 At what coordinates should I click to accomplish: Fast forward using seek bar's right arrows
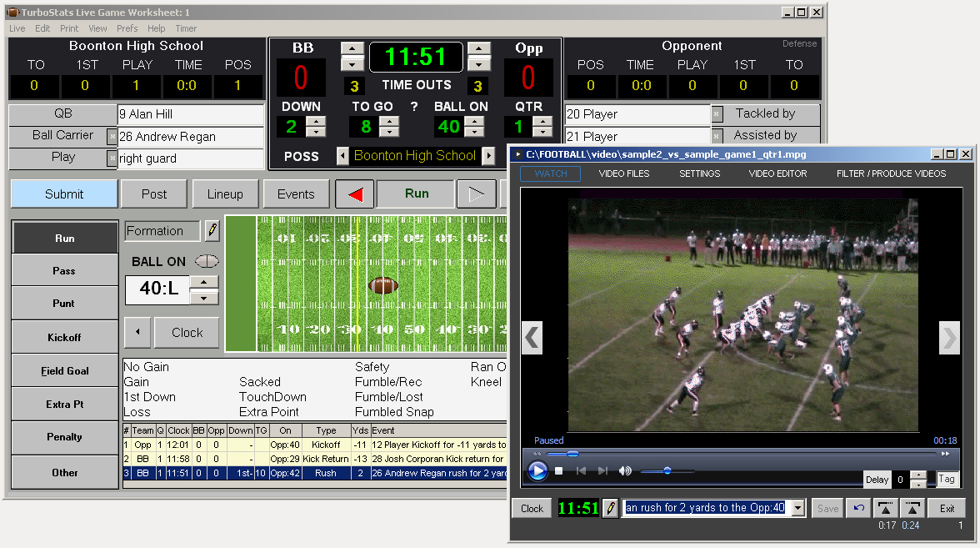pos(946,454)
